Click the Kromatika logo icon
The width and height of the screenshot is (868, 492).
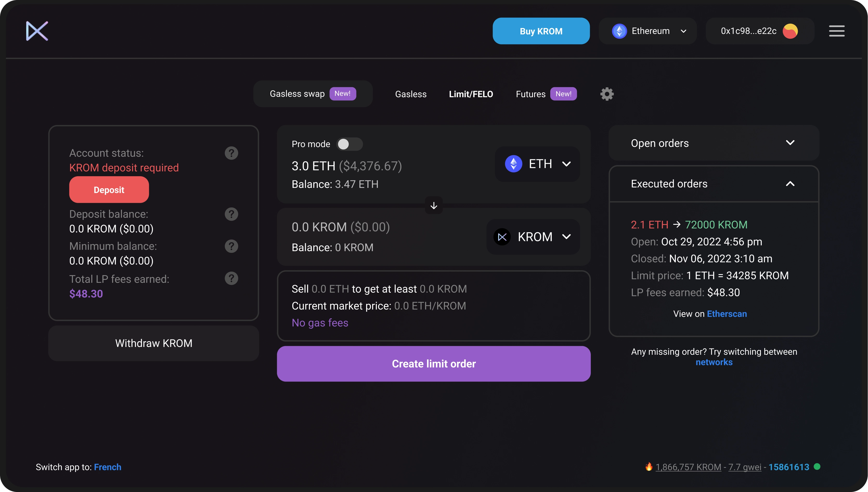[37, 31]
